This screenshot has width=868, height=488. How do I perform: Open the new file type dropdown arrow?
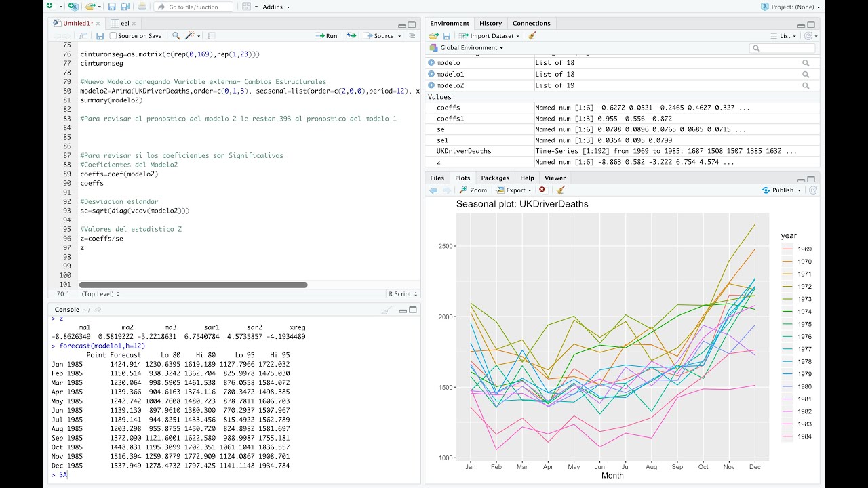click(x=60, y=7)
